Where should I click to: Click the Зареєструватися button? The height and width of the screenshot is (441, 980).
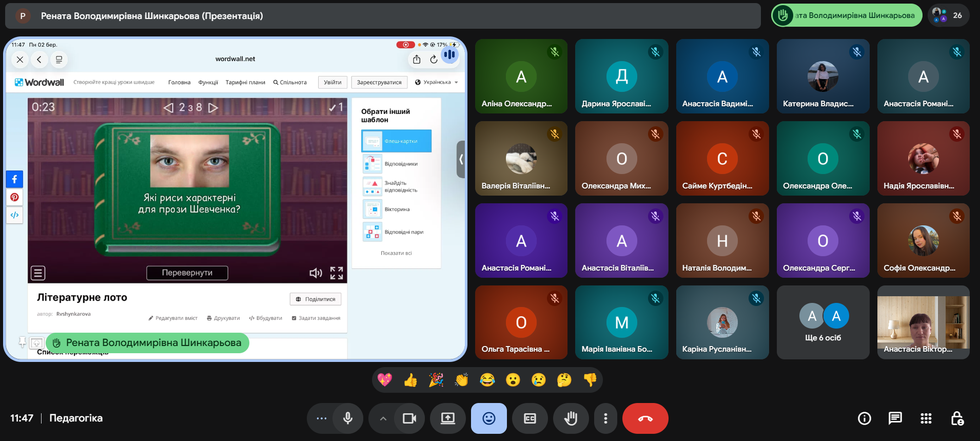coord(379,82)
